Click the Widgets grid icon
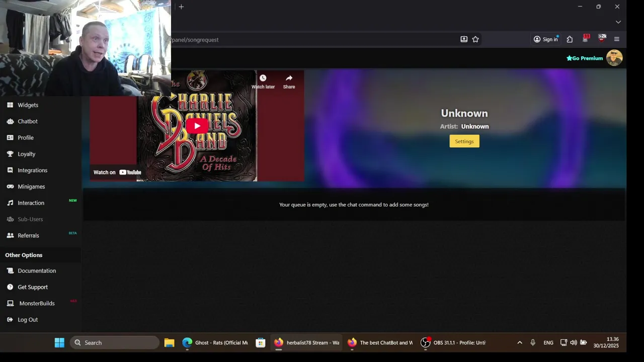The width and height of the screenshot is (644, 362). tap(10, 105)
